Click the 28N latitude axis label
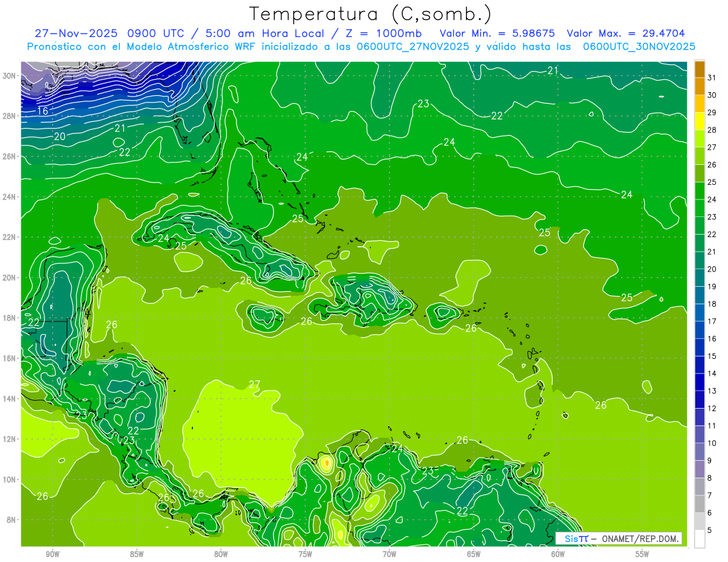Image resolution: width=728 pixels, height=562 pixels. (x=10, y=116)
